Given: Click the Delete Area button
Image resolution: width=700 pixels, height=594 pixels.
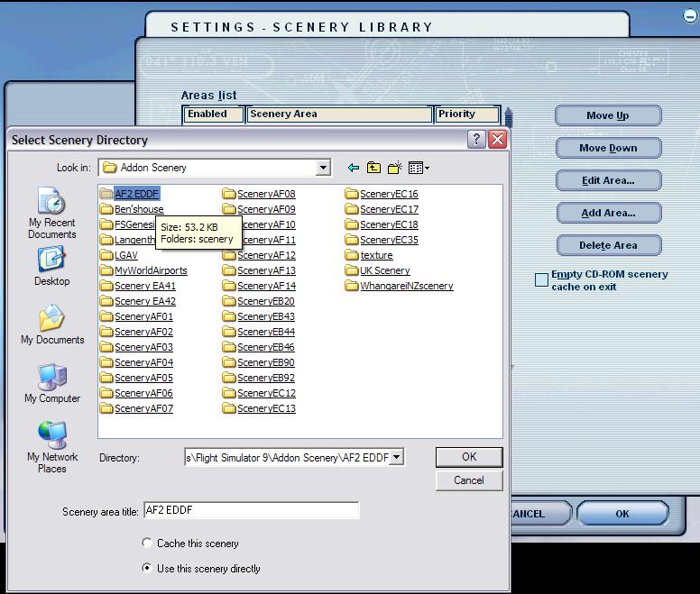Looking at the screenshot, I should click(x=608, y=245).
